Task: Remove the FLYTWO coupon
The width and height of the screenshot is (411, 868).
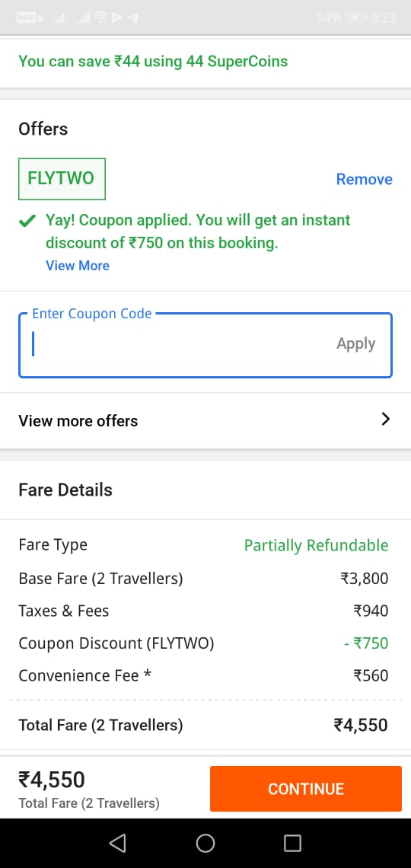Action: click(364, 180)
